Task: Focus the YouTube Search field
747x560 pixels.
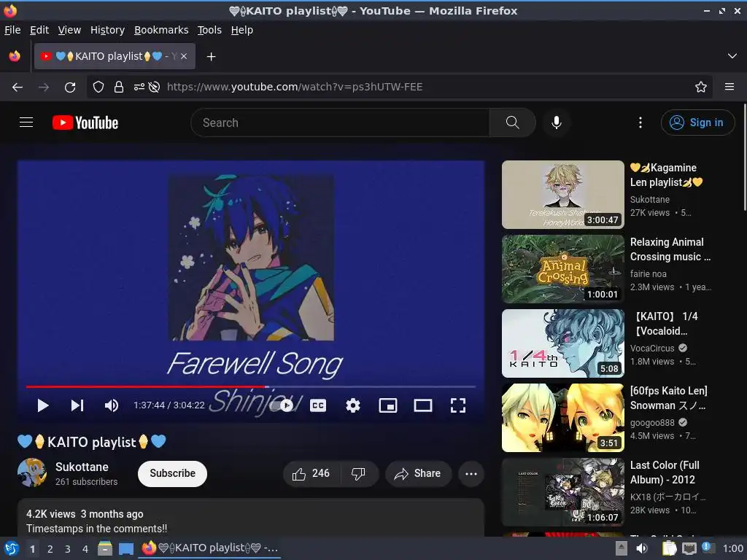Action: (x=340, y=122)
